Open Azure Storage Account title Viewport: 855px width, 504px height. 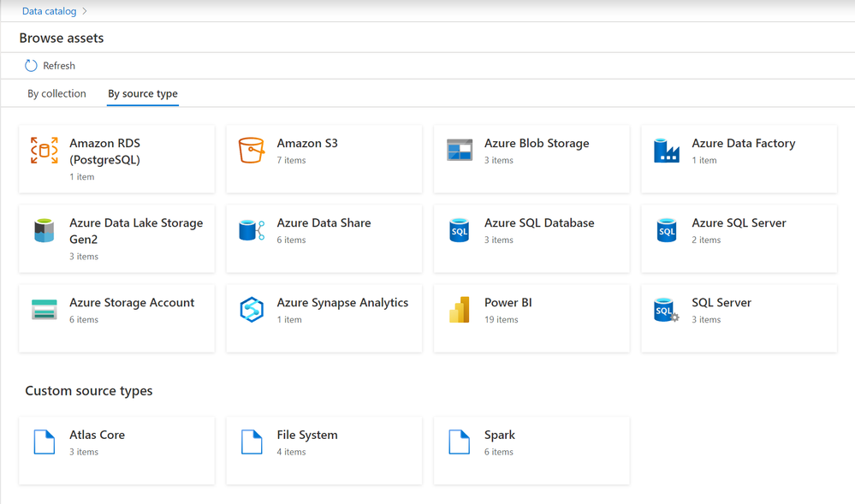click(132, 302)
